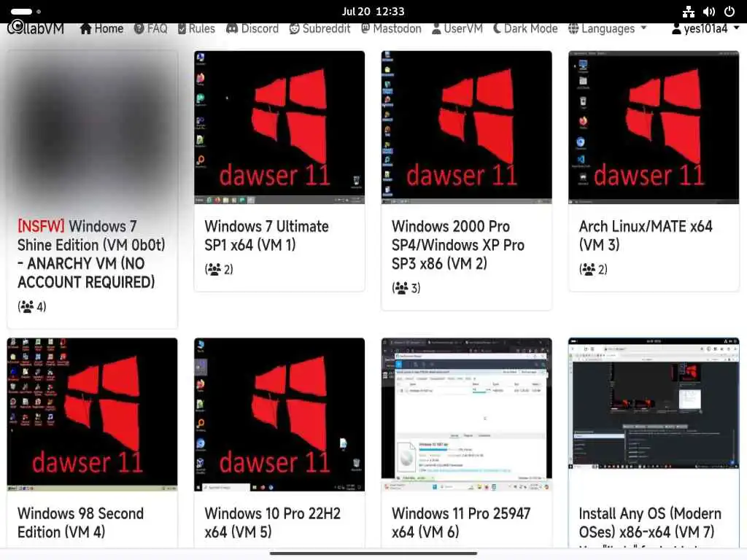Click the 'Windows 10 Pro 22H2 x64 (VM 5)' title
The image size is (747, 560).
[273, 522]
